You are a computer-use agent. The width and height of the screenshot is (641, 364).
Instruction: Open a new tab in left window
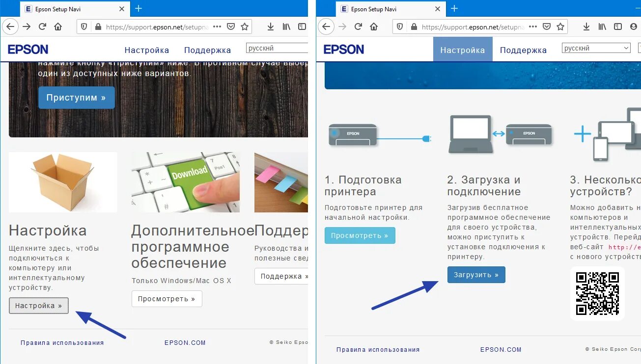click(x=139, y=8)
